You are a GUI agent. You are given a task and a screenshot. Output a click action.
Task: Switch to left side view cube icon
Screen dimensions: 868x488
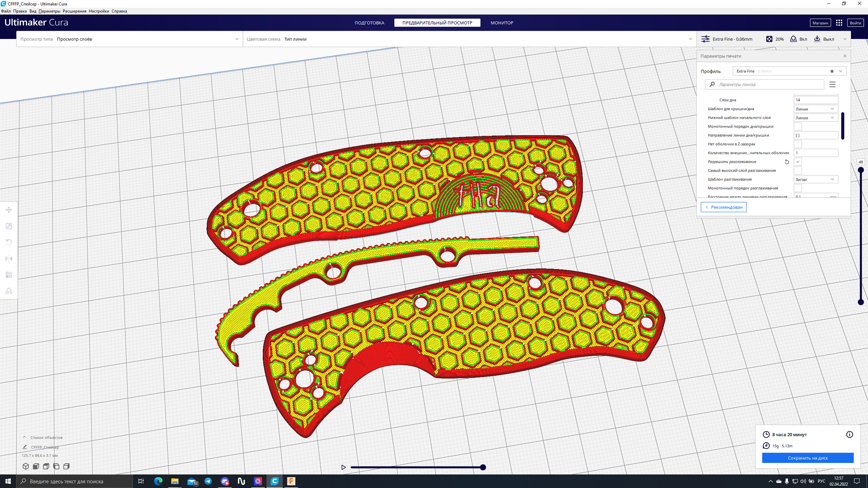tap(56, 466)
